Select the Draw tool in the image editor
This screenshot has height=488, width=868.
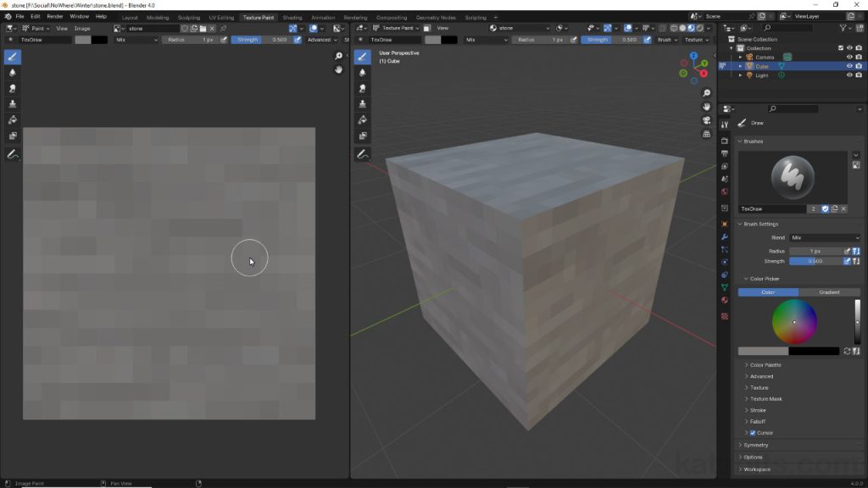coord(11,58)
